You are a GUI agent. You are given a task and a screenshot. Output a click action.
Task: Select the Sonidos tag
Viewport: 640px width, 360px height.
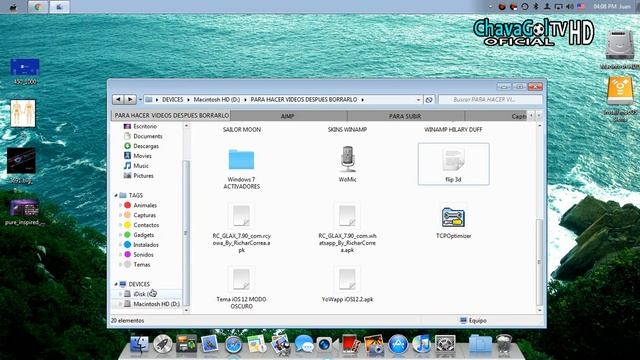tap(139, 254)
